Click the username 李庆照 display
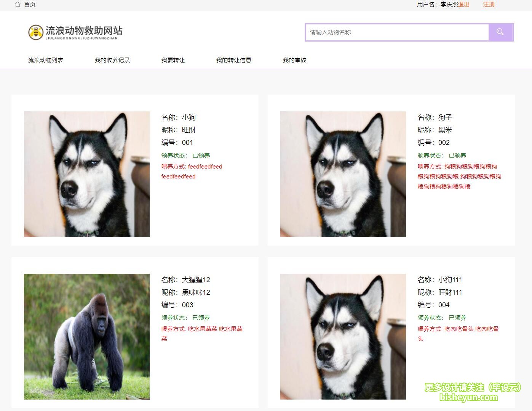This screenshot has height=411, width=532. coord(449,4)
